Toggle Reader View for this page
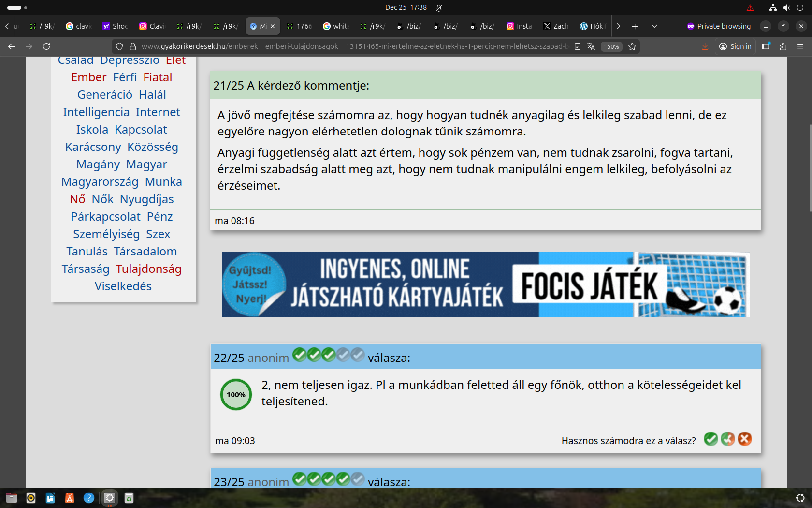812x508 pixels. (x=578, y=46)
